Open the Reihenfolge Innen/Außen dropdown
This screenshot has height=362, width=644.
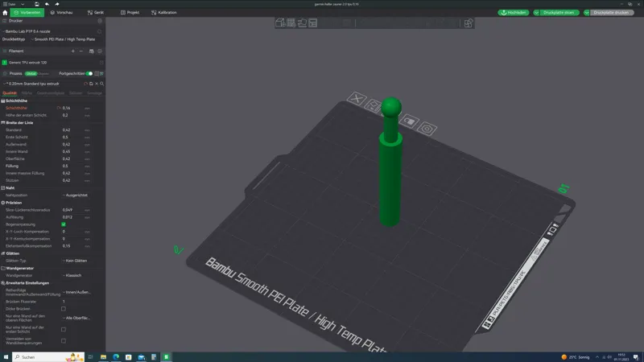coord(76,293)
